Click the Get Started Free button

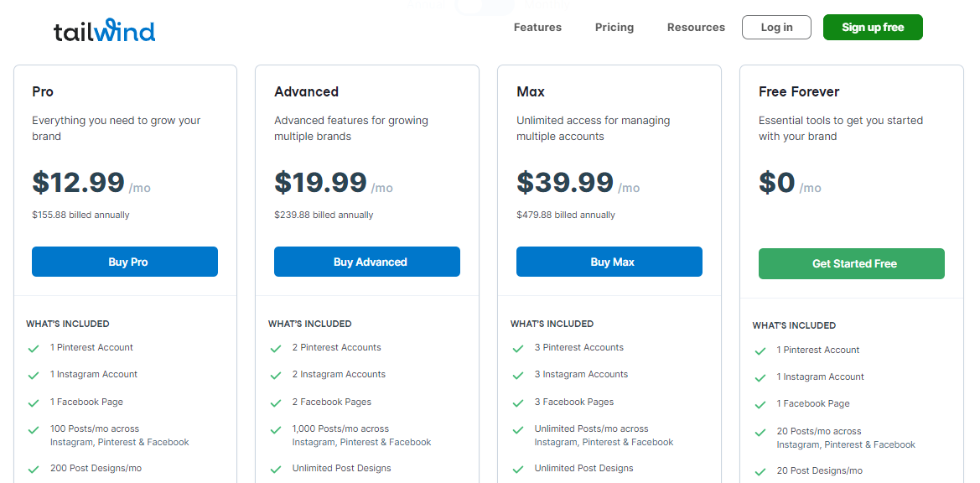pos(852,263)
